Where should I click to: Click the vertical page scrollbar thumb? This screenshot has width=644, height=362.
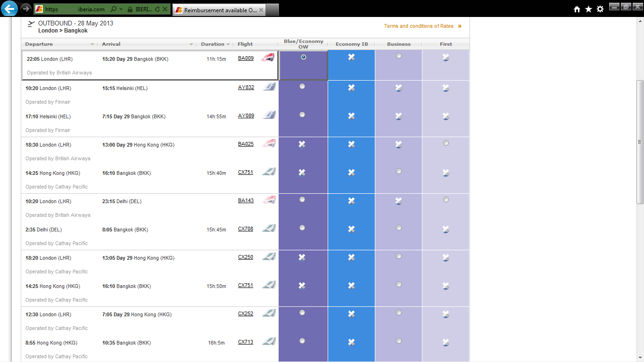click(x=640, y=141)
